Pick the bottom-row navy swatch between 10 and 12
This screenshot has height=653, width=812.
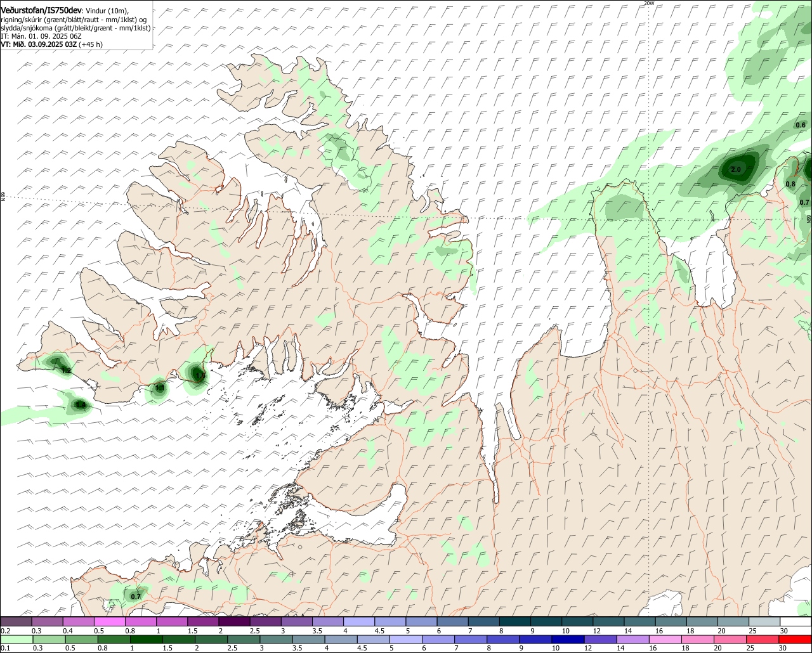(x=568, y=639)
